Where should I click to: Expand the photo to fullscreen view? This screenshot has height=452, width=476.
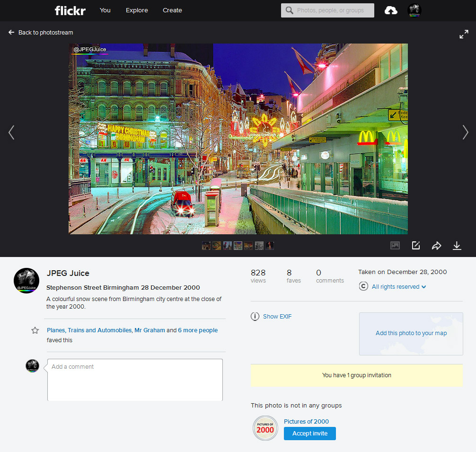click(464, 34)
